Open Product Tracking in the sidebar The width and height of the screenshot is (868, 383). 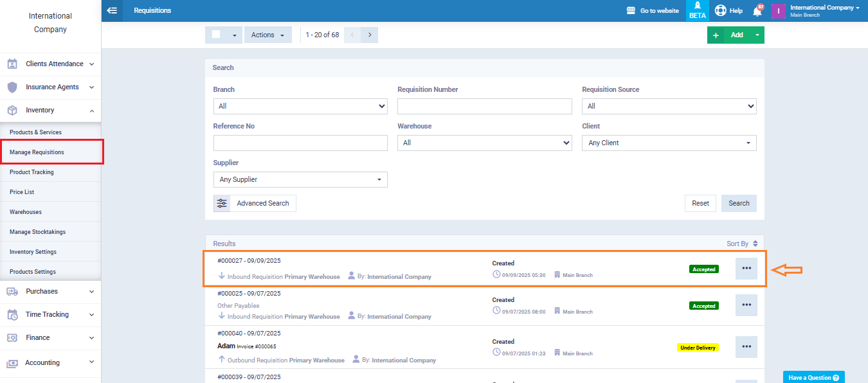[32, 172]
